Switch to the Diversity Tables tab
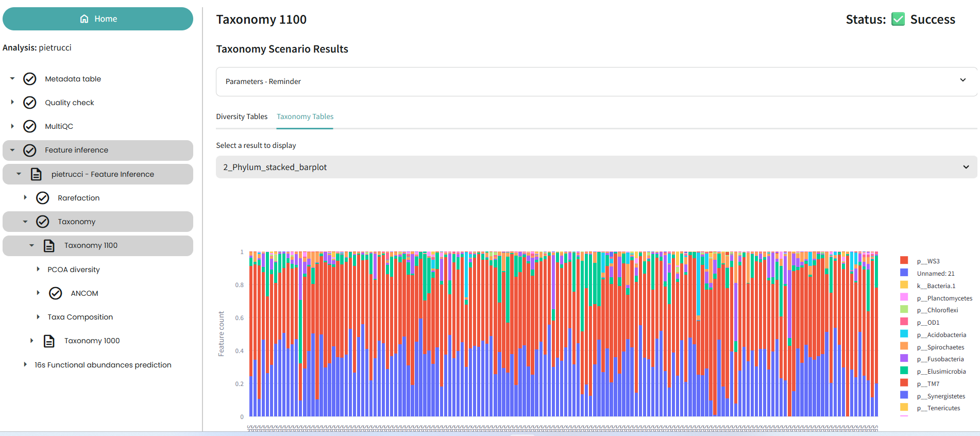This screenshot has width=980, height=436. (x=242, y=116)
